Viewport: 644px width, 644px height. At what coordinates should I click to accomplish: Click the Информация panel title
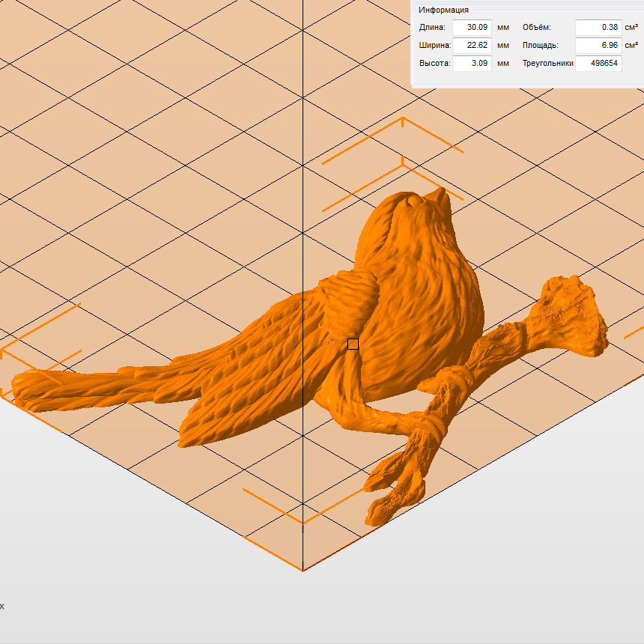coord(443,10)
